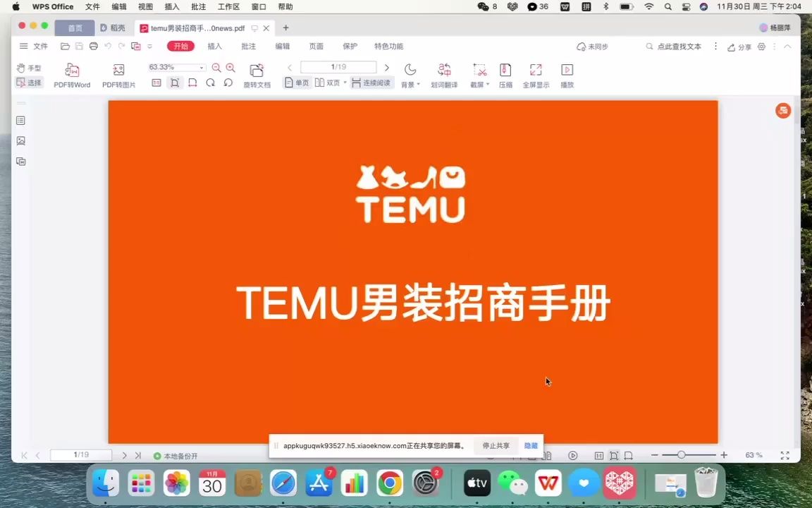Toggle night mode with the moon icon
812x508 pixels.
410,68
